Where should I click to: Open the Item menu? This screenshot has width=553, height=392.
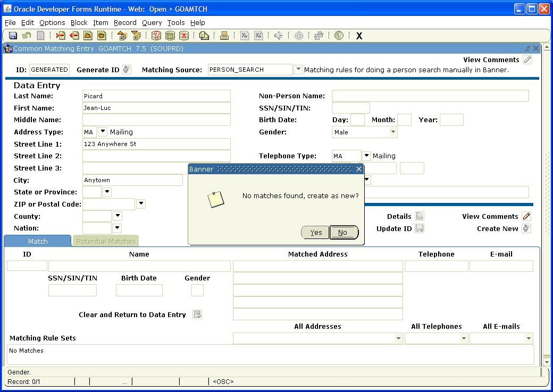coord(100,22)
